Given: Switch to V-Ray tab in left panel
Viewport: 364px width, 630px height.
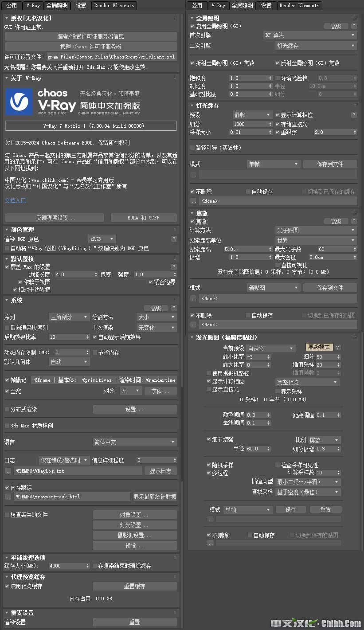Looking at the screenshot, I should (33, 5).
